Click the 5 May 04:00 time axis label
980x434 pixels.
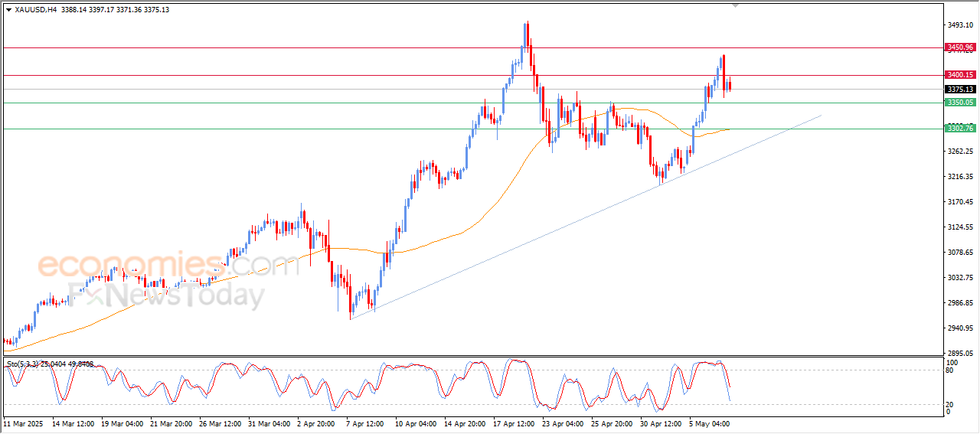click(709, 423)
